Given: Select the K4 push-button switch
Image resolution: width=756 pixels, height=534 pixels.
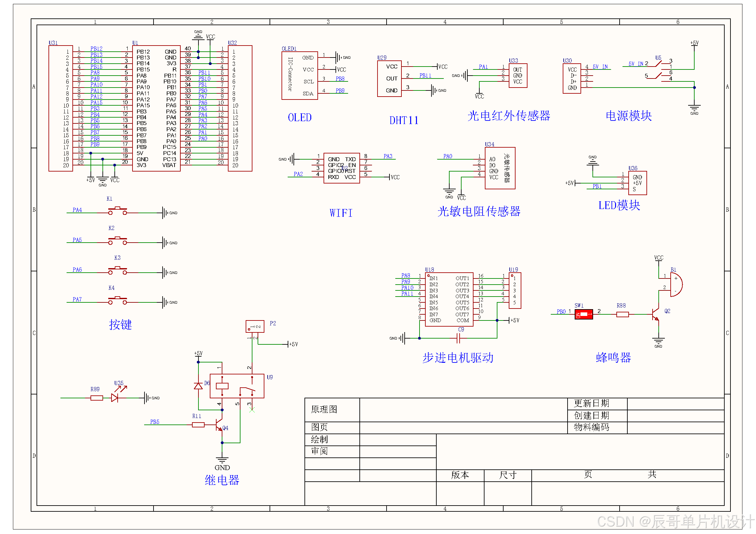Looking at the screenshot, I should pos(118,300).
